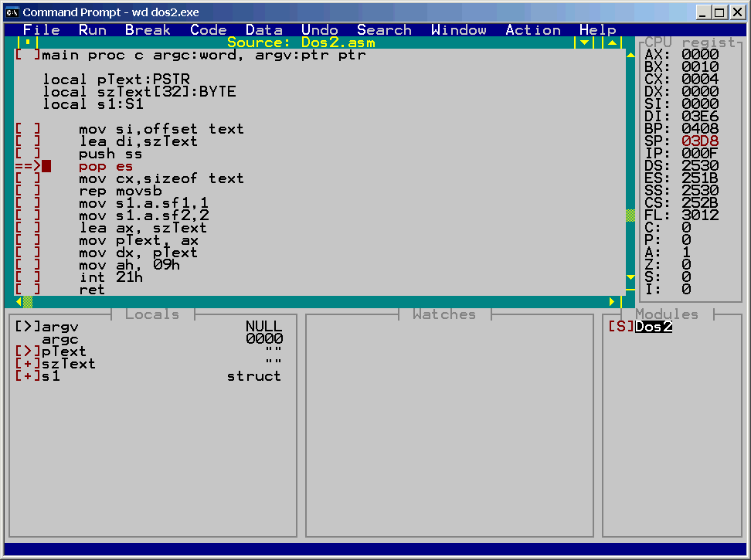The image size is (751, 560).
Task: Click the source scrollbar down arrow
Action: click(x=630, y=277)
